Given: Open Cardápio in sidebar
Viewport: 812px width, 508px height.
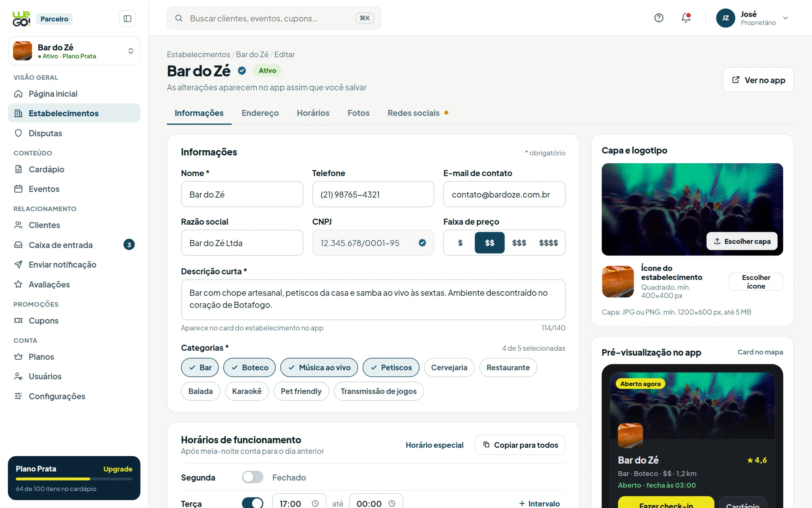Looking at the screenshot, I should 74,169.
